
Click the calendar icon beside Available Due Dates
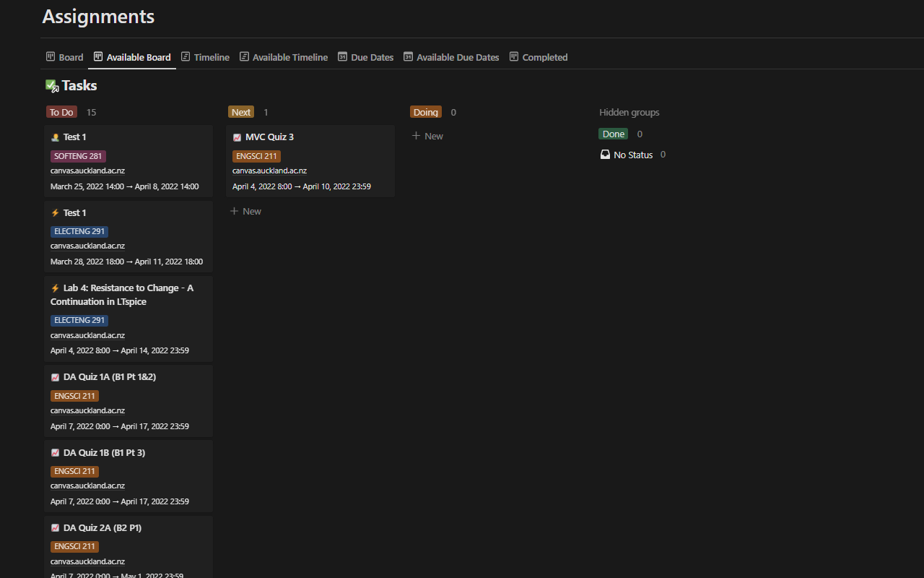[409, 56]
